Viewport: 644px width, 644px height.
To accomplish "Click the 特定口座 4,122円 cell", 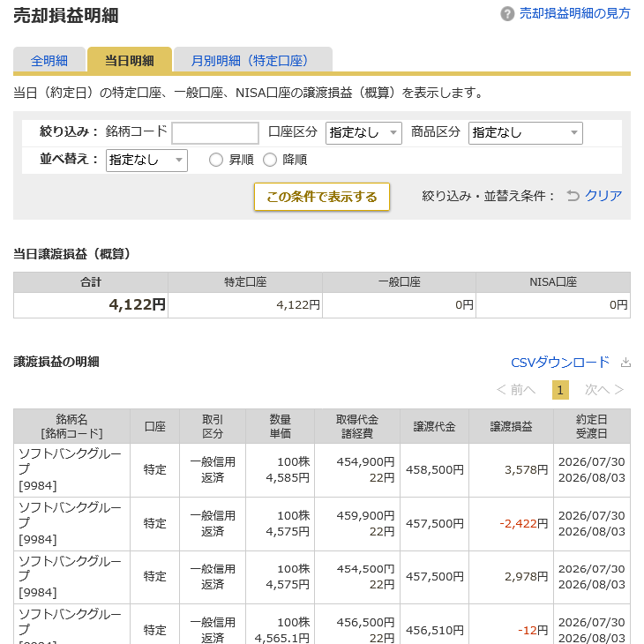I will point(245,304).
